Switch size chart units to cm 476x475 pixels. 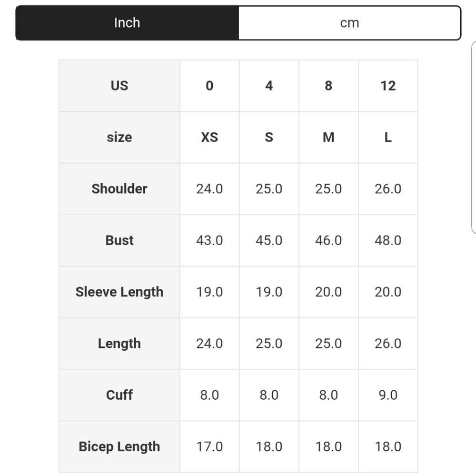349,23
